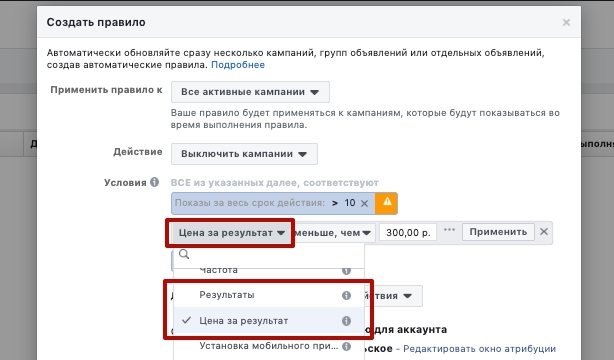Click info icon beside Частота
The height and width of the screenshot is (360, 614).
(x=346, y=270)
